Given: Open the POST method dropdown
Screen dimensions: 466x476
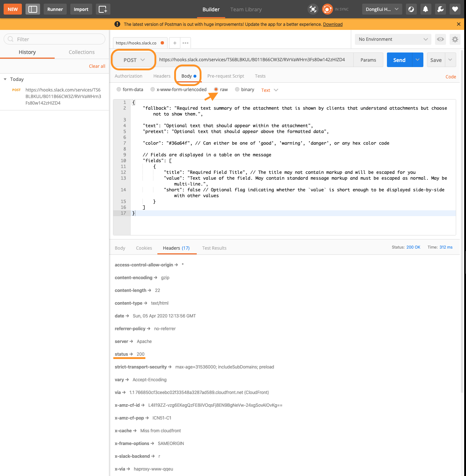Looking at the screenshot, I should pyautogui.click(x=134, y=60).
